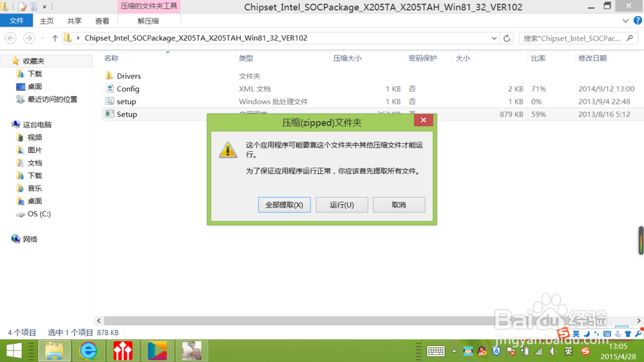Click the volume speaker tray icon
This screenshot has width=644, height=362.
point(553,351)
